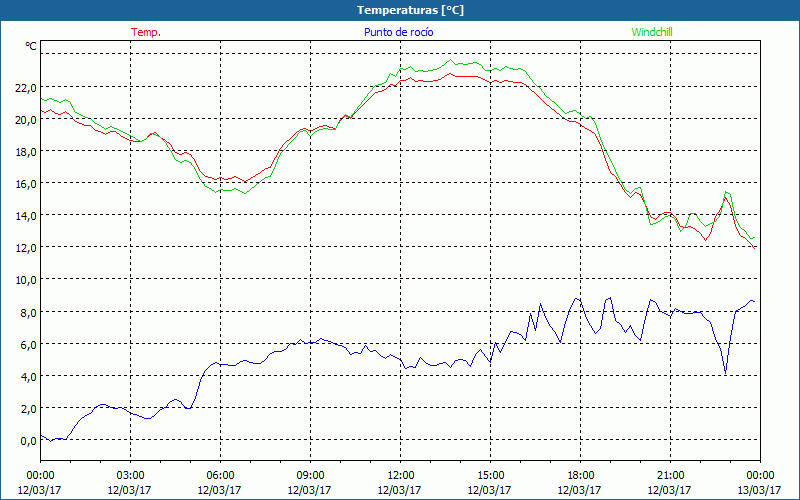Select the blue 'Punto de rocío' legend label
This screenshot has width=800, height=500.
[398, 32]
